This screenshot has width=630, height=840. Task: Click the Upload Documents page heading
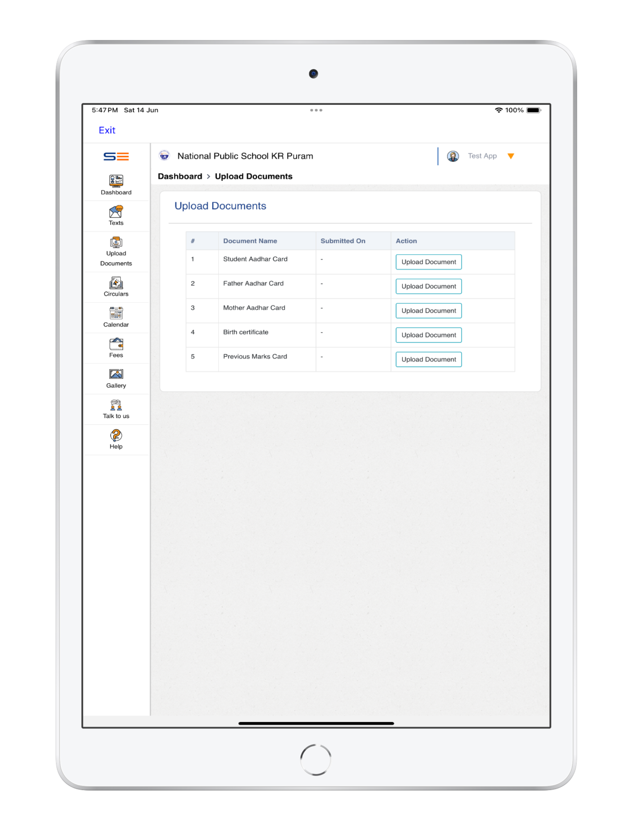pos(220,206)
